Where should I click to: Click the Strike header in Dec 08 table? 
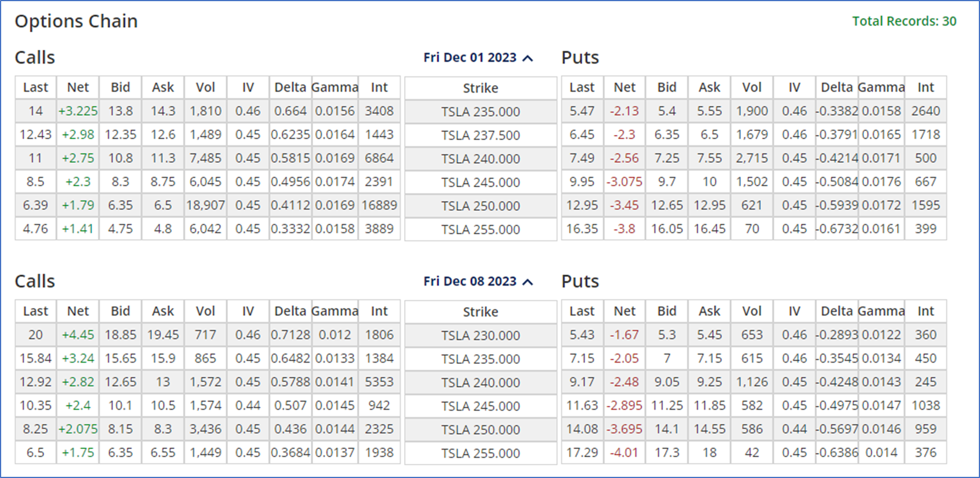pos(481,312)
